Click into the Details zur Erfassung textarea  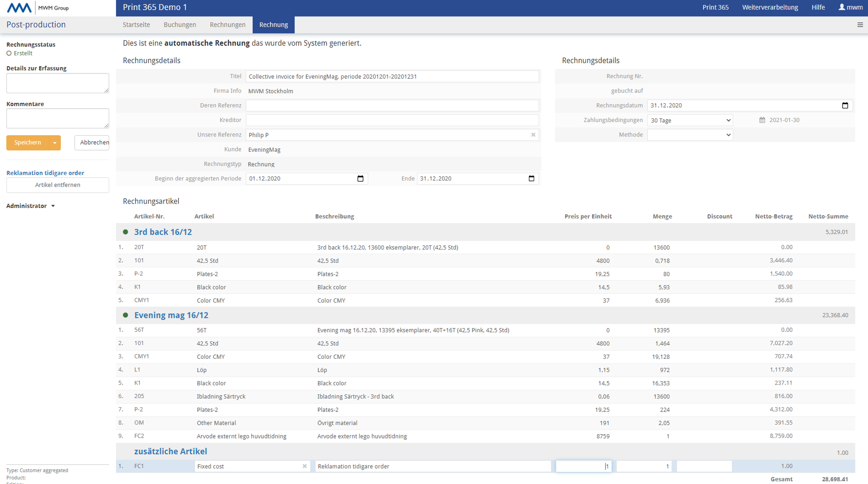pos(58,83)
